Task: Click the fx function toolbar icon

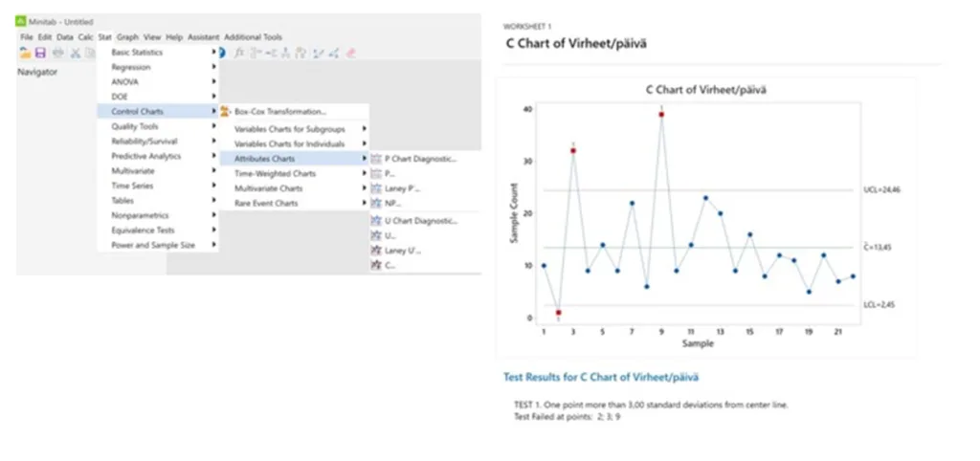Action: pos(238,54)
